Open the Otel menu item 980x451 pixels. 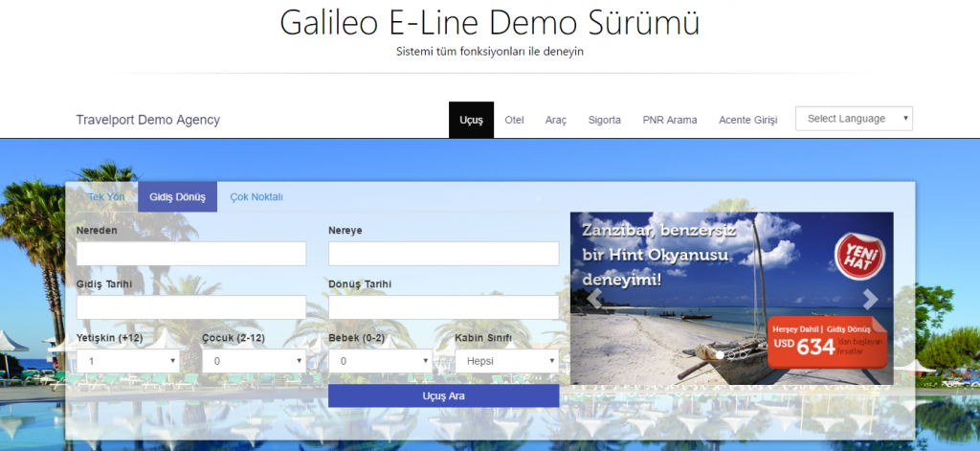point(514,120)
